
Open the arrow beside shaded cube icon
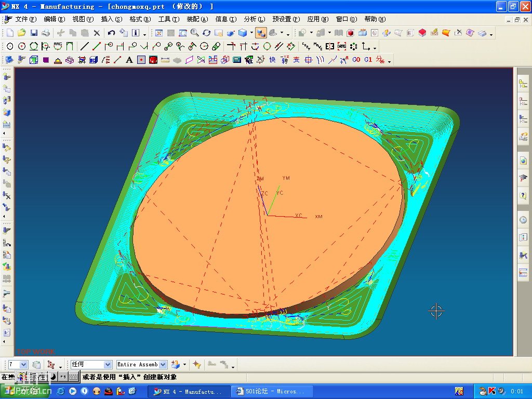pyautogui.click(x=251, y=33)
